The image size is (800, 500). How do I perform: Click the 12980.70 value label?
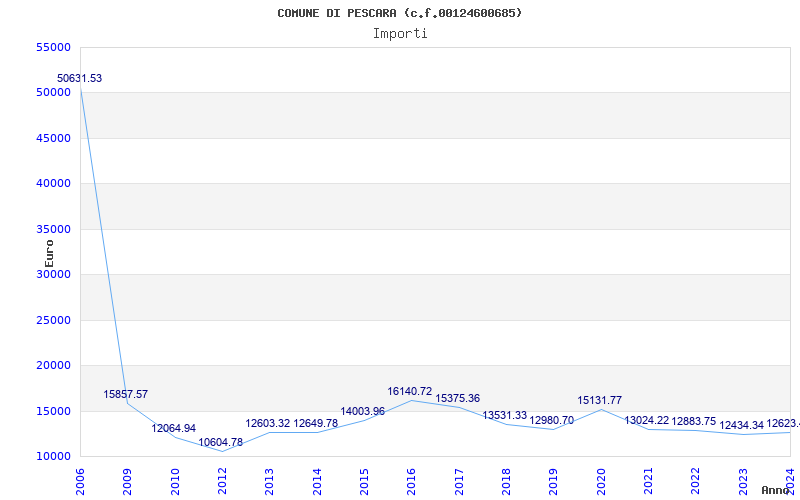(x=552, y=420)
